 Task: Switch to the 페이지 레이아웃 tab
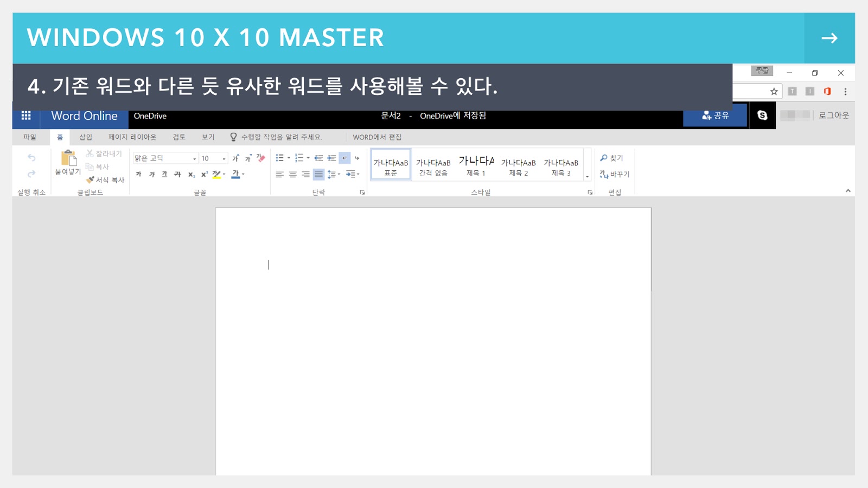(x=132, y=137)
